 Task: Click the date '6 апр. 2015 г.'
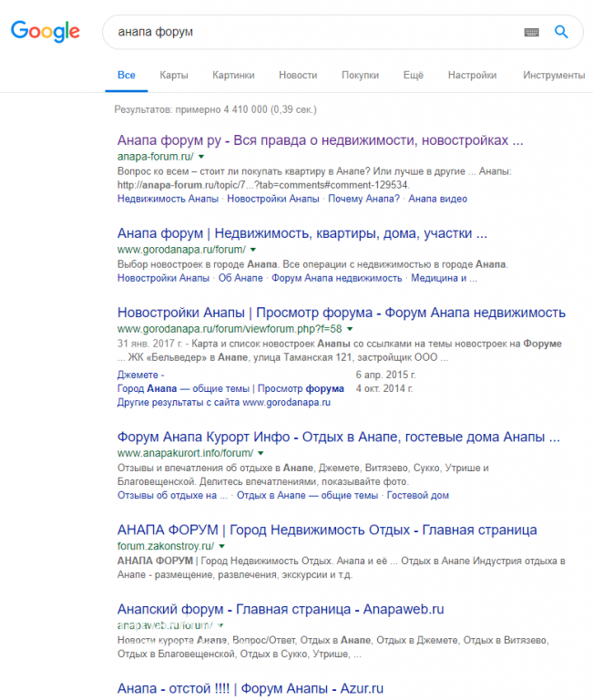385,375
